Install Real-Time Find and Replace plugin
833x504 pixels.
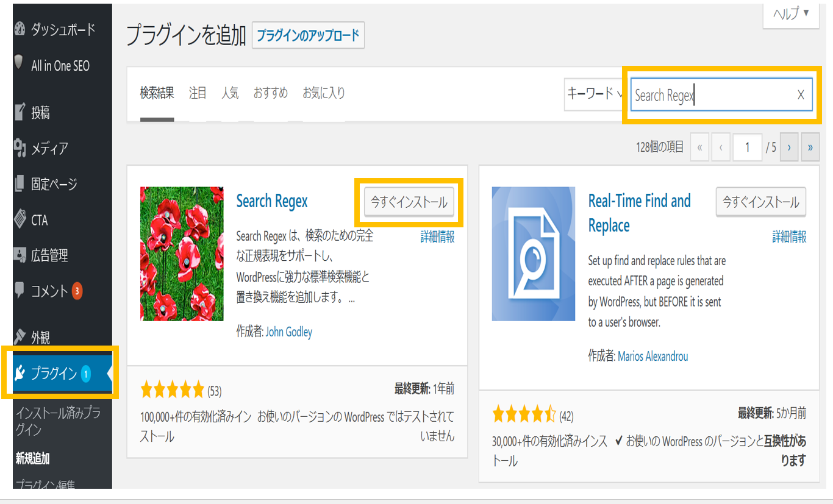761,202
